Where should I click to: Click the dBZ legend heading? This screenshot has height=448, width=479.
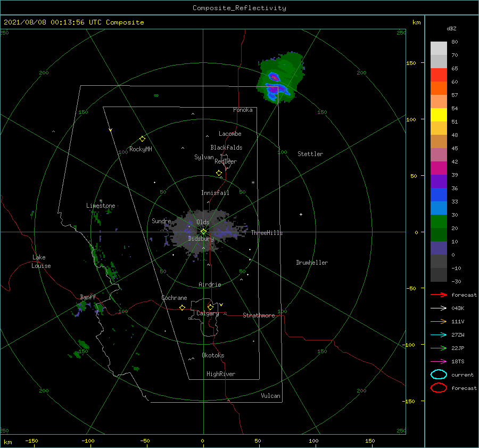click(451, 29)
